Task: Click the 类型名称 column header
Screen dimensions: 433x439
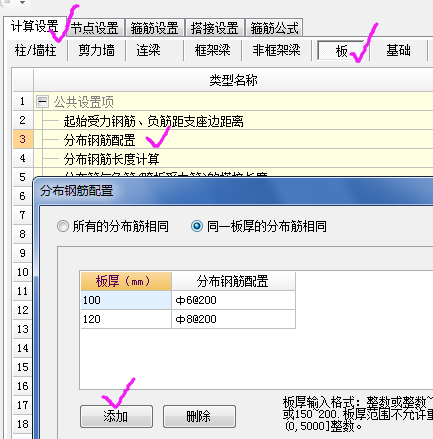Action: [x=233, y=80]
